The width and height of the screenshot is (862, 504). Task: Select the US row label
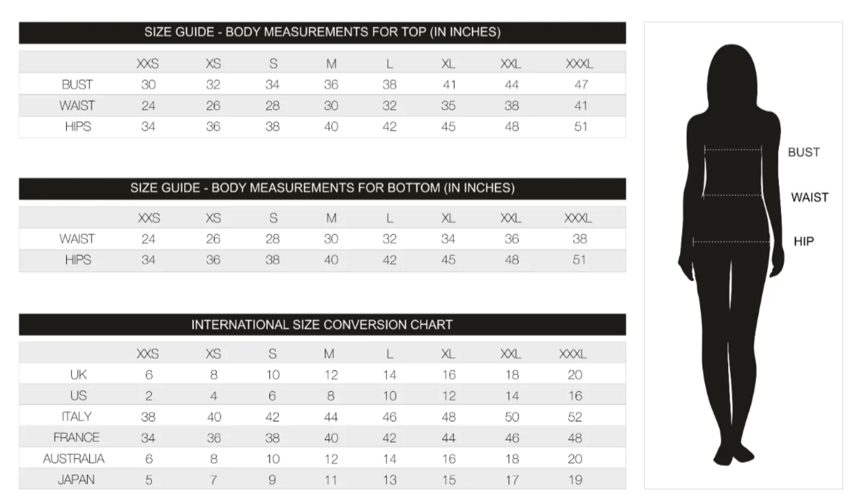pyautogui.click(x=78, y=395)
